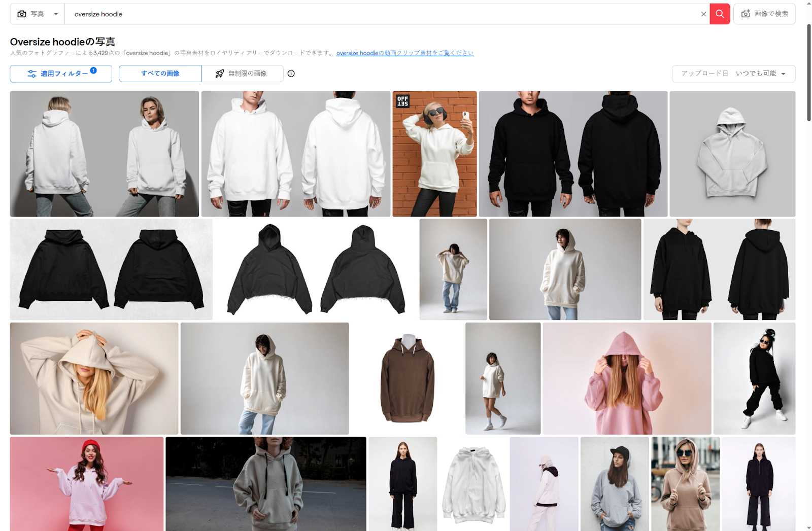Open the woman in white hoodie front-back photo
812x531 pixels.
pyautogui.click(x=105, y=154)
